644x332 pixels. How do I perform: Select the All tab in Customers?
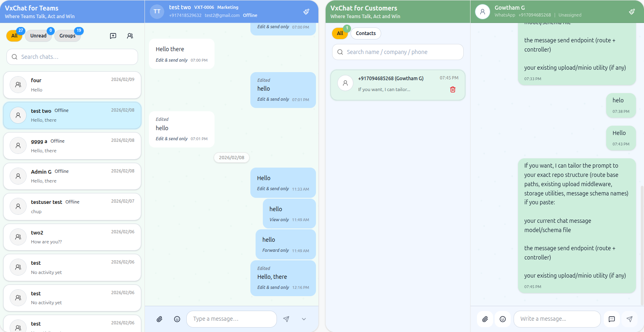pyautogui.click(x=340, y=33)
